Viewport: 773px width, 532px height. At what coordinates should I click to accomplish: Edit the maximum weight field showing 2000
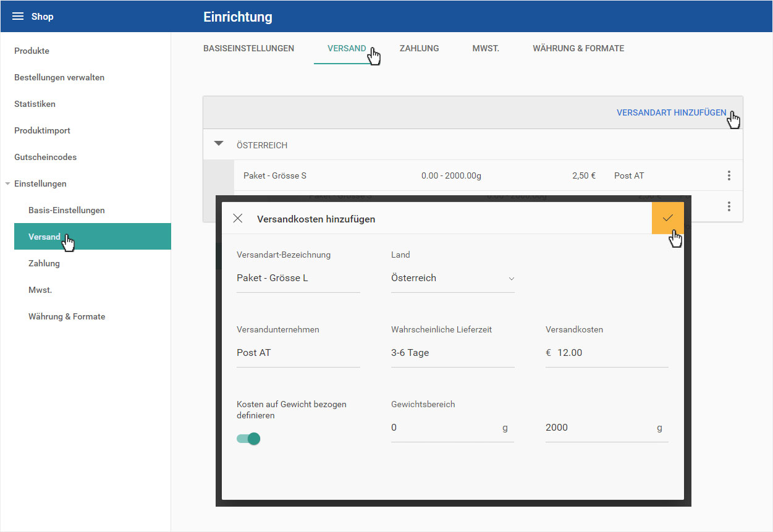(x=607, y=428)
